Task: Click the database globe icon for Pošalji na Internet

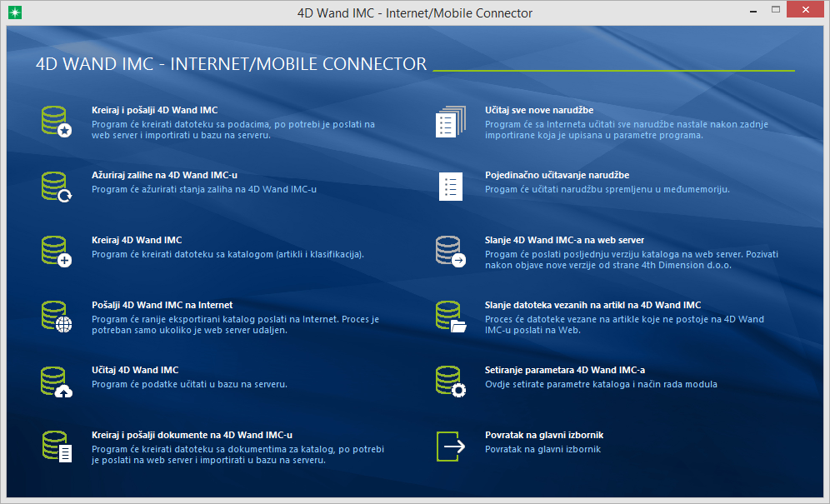Action: click(57, 317)
